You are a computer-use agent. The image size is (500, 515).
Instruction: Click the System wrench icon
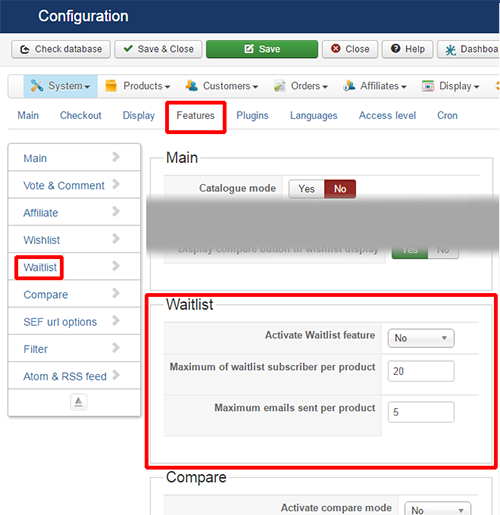tap(37, 86)
